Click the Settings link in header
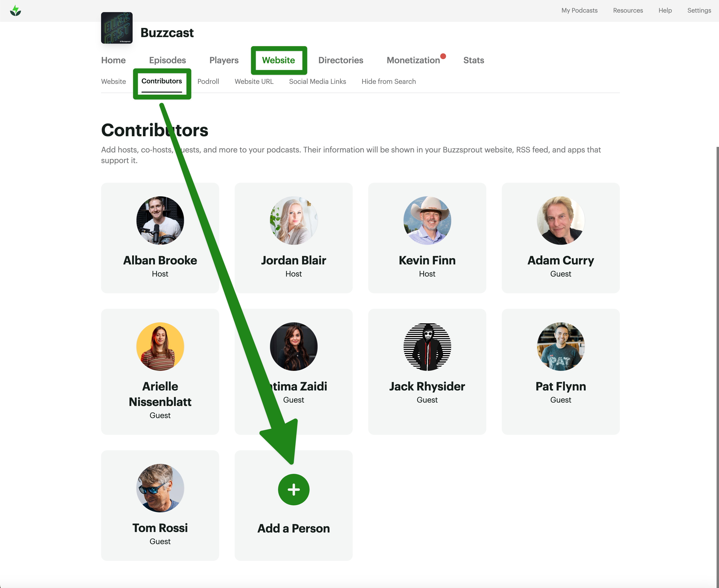Image resolution: width=719 pixels, height=588 pixels. pos(699,10)
